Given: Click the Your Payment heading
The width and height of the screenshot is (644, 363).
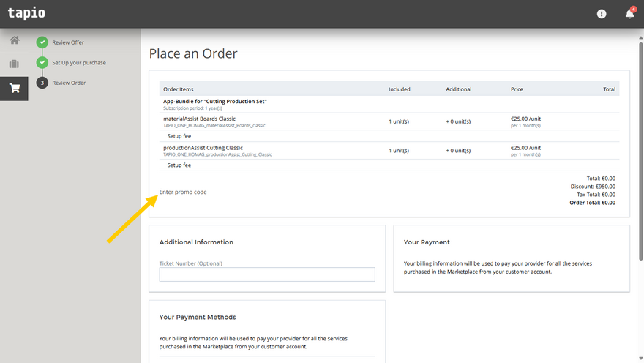Looking at the screenshot, I should pyautogui.click(x=427, y=242).
